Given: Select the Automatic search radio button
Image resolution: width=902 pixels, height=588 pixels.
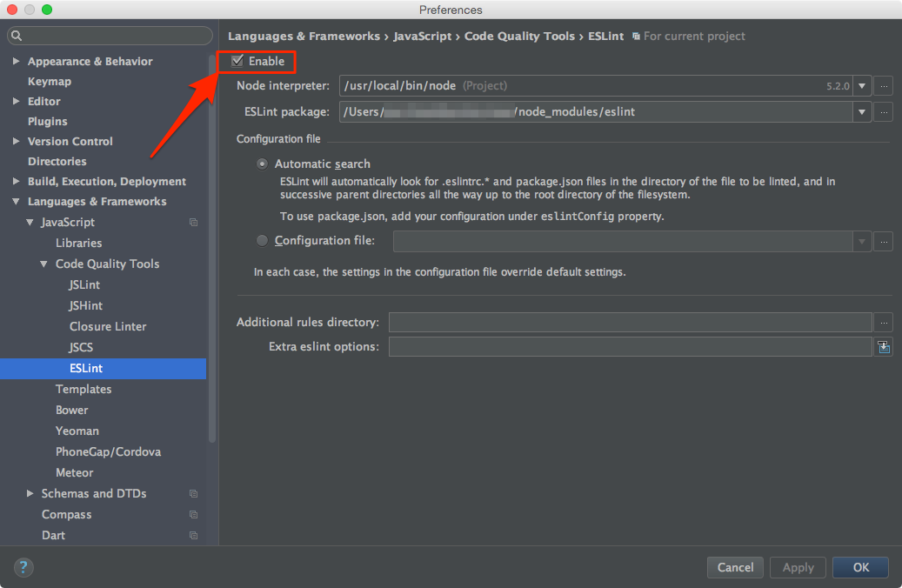Looking at the screenshot, I should tap(262, 164).
